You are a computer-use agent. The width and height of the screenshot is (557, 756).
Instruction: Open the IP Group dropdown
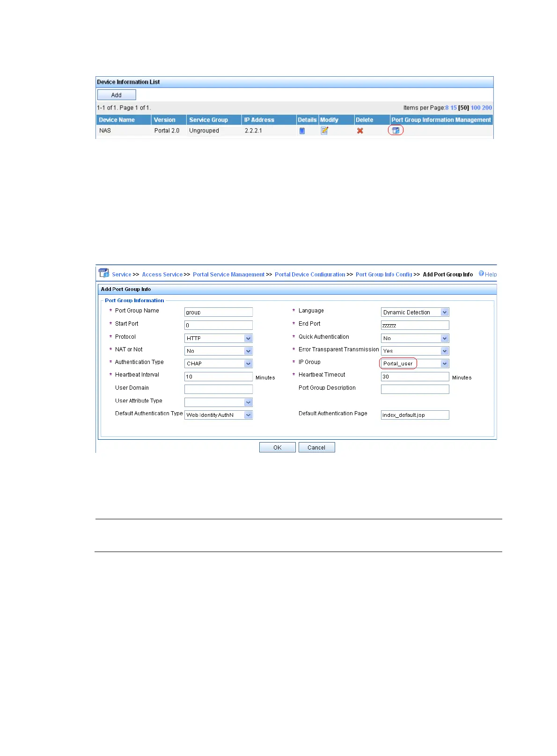point(415,363)
